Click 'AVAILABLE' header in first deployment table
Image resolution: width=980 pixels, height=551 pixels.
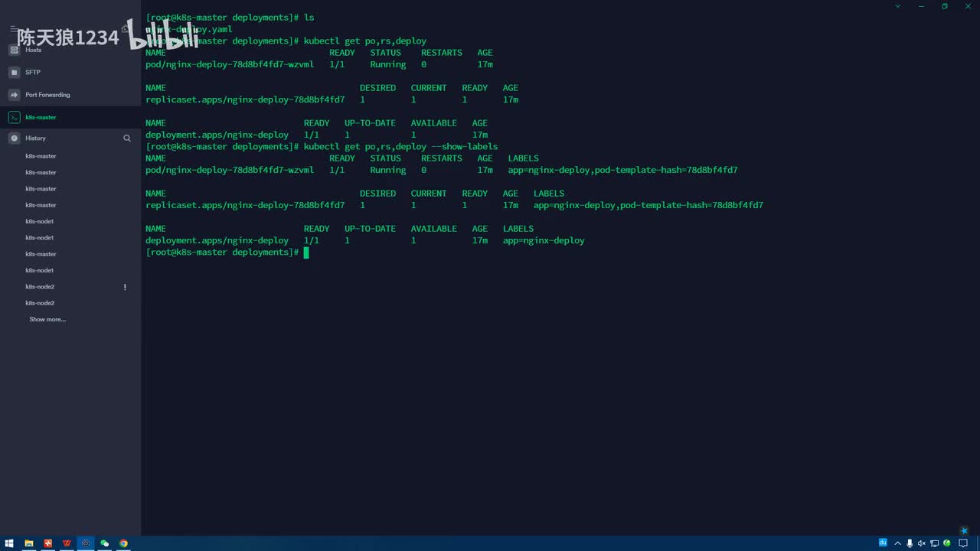point(434,123)
